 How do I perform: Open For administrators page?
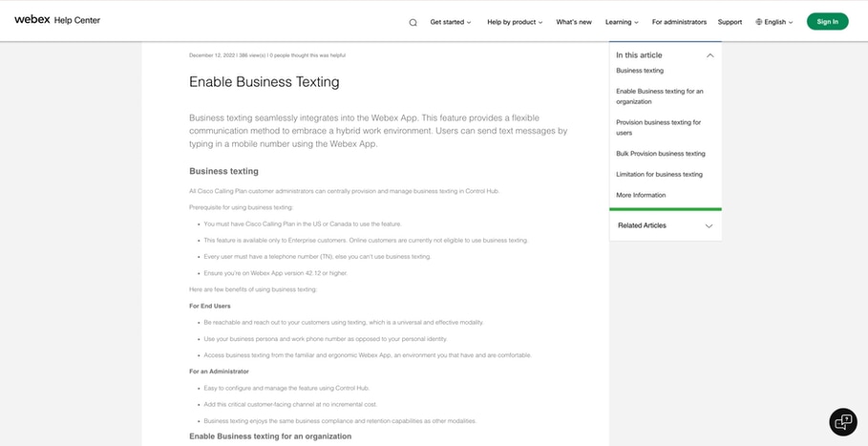pyautogui.click(x=679, y=22)
